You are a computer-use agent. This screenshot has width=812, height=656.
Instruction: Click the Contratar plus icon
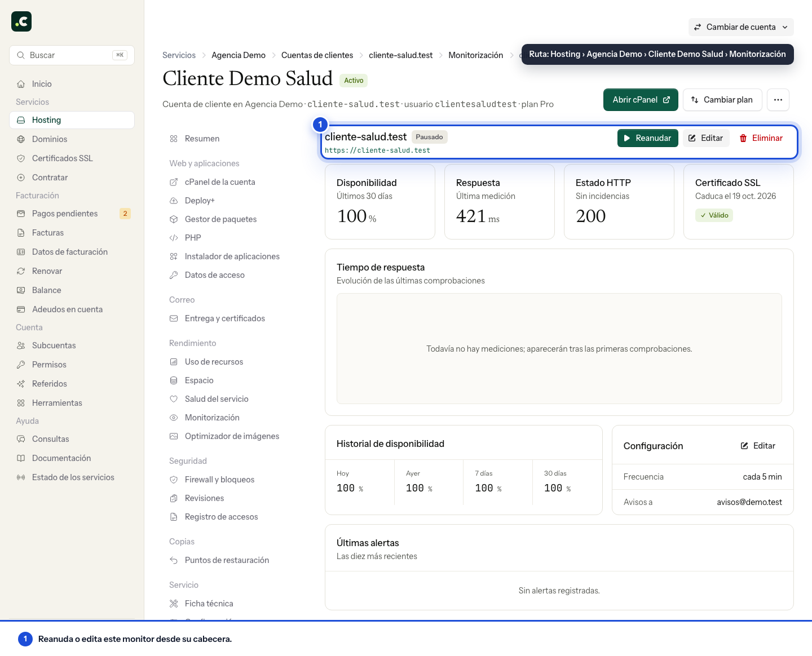(21, 178)
